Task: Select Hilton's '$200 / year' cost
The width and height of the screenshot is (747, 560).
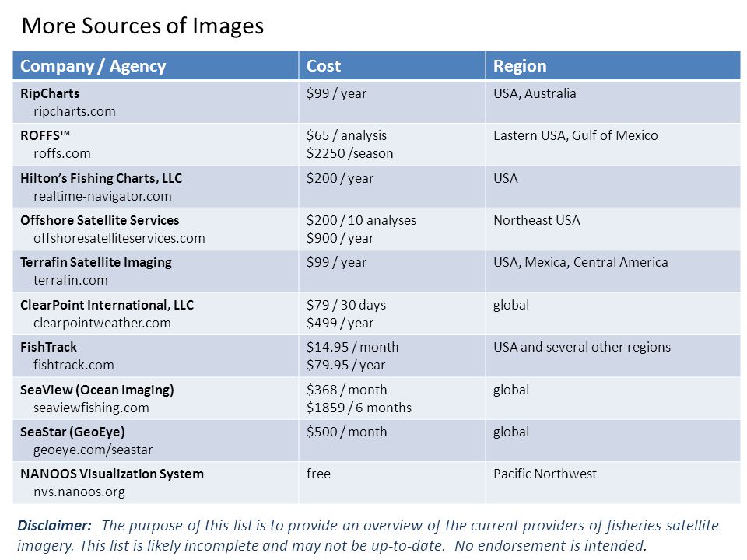Action: (x=340, y=179)
